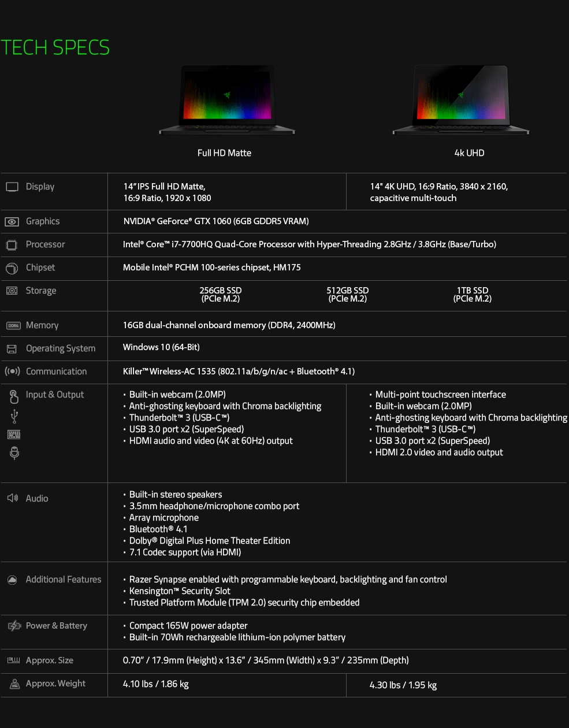Click the "7.1 Codec support (via HDMI)" bullet
Image resolution: width=569 pixels, height=728 pixels.
point(185,552)
